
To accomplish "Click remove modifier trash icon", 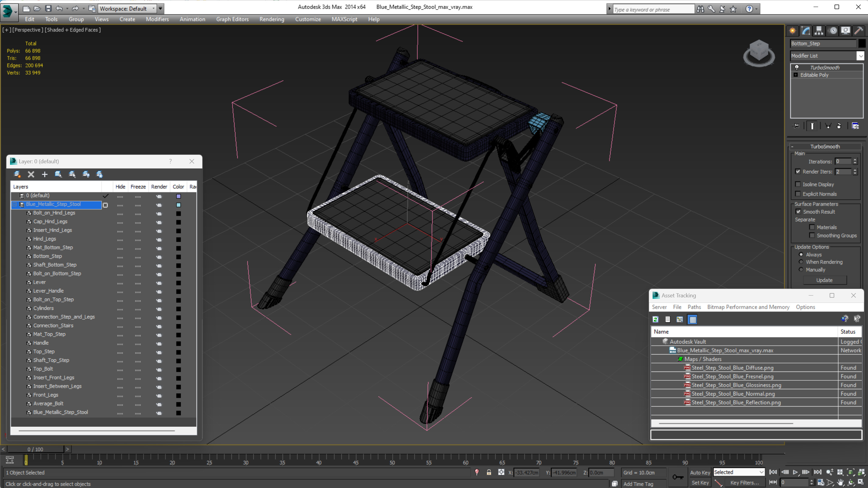I will coord(839,126).
